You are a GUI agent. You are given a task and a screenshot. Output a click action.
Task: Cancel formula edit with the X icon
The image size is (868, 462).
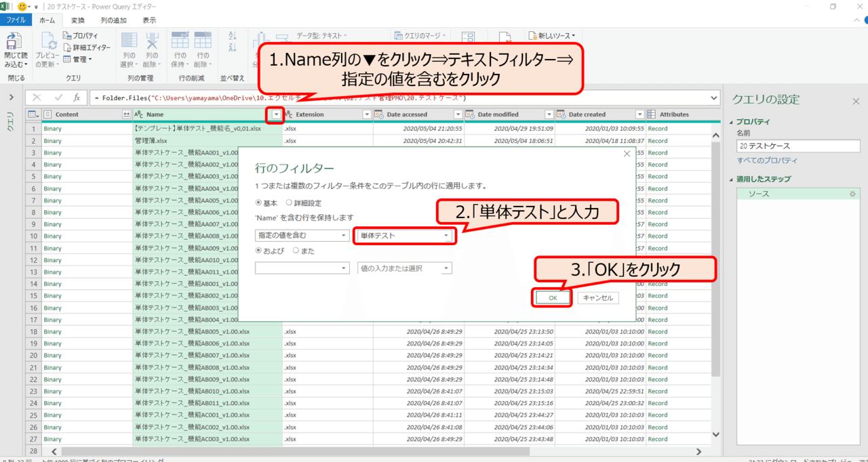tap(37, 98)
